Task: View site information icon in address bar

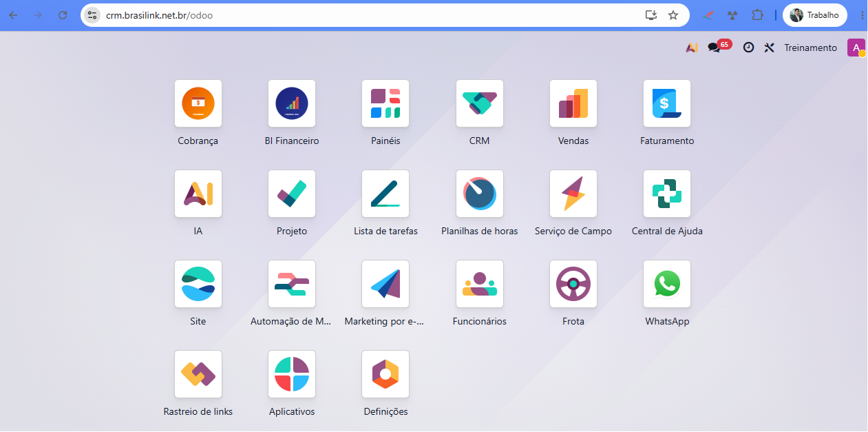Action: (x=92, y=14)
